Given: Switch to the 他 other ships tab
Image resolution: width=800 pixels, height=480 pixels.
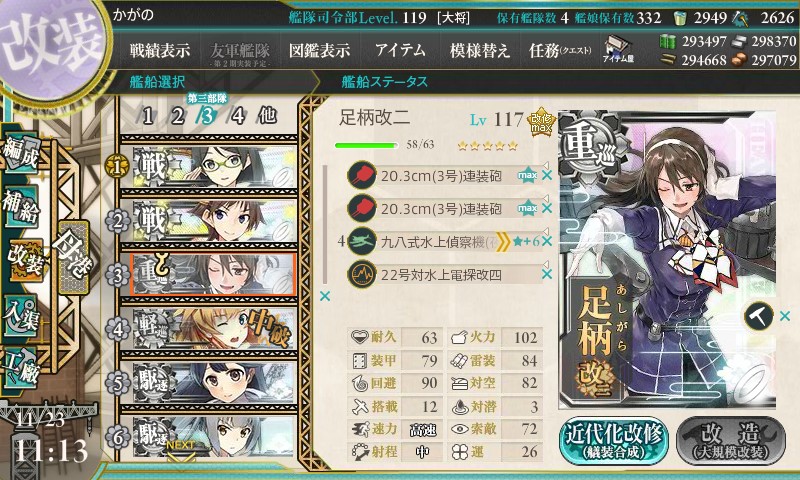Looking at the screenshot, I should (267, 116).
